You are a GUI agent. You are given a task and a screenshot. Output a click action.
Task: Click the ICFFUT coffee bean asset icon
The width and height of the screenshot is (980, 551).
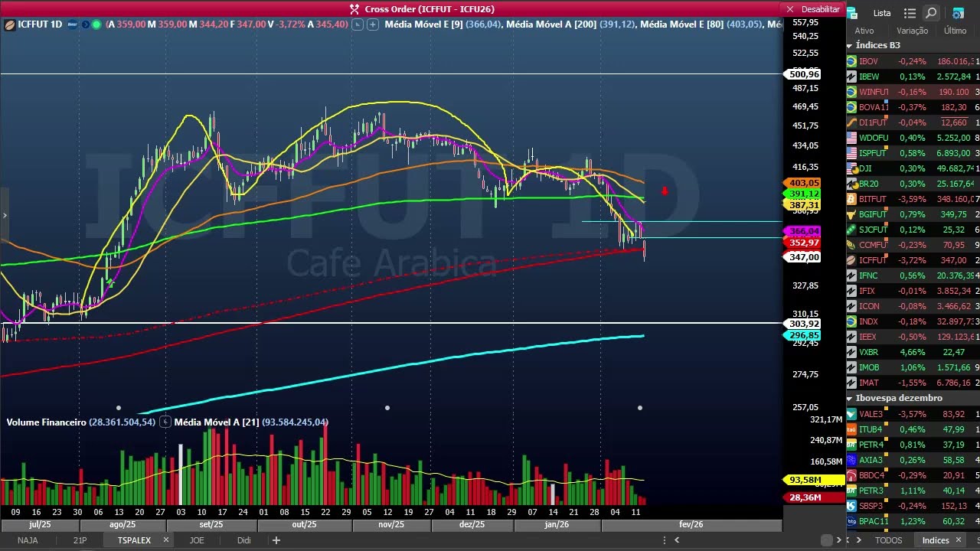9,24
